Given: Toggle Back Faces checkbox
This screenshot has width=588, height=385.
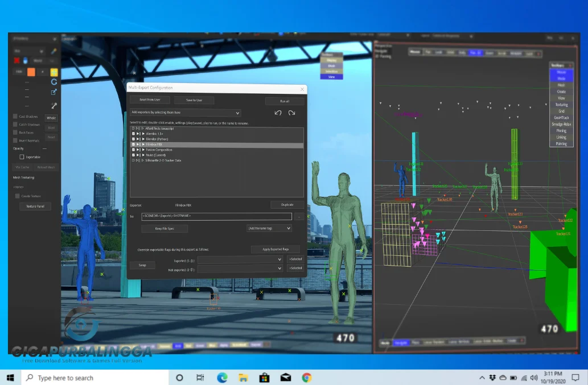Looking at the screenshot, I should click(15, 132).
